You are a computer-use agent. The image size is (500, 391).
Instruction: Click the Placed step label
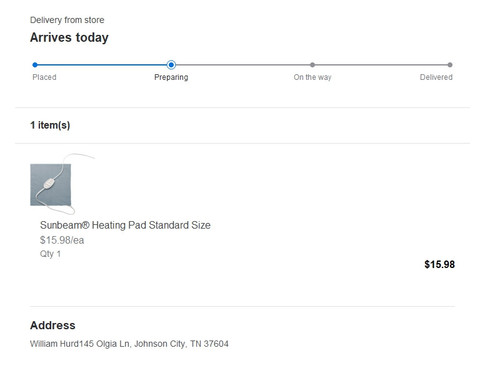[44, 77]
